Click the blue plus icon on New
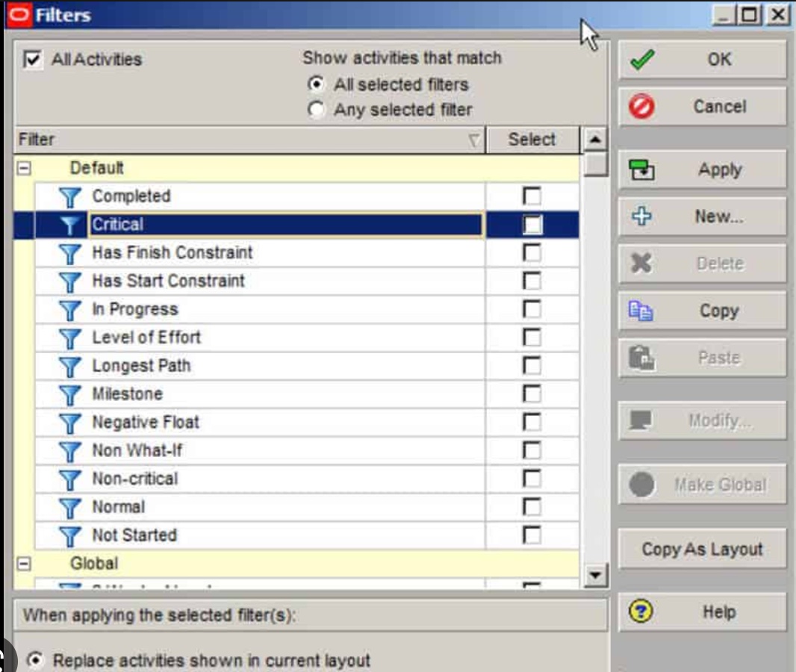Image resolution: width=796 pixels, height=672 pixels. [641, 217]
